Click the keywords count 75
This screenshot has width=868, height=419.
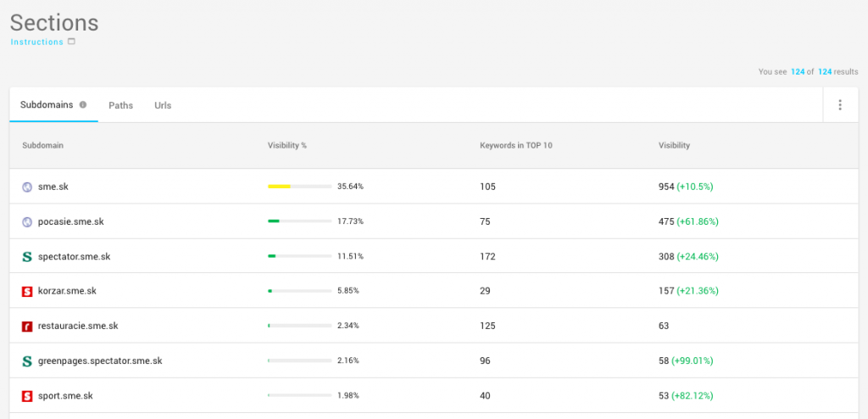tap(485, 221)
